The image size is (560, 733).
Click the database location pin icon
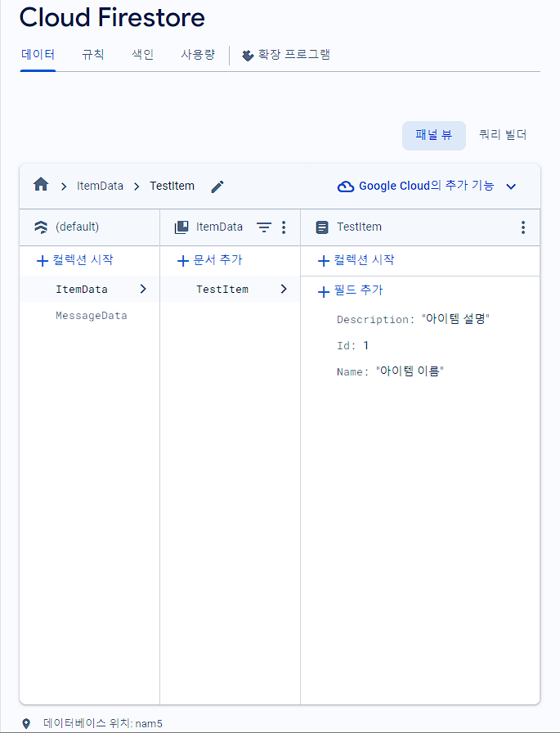(x=27, y=724)
